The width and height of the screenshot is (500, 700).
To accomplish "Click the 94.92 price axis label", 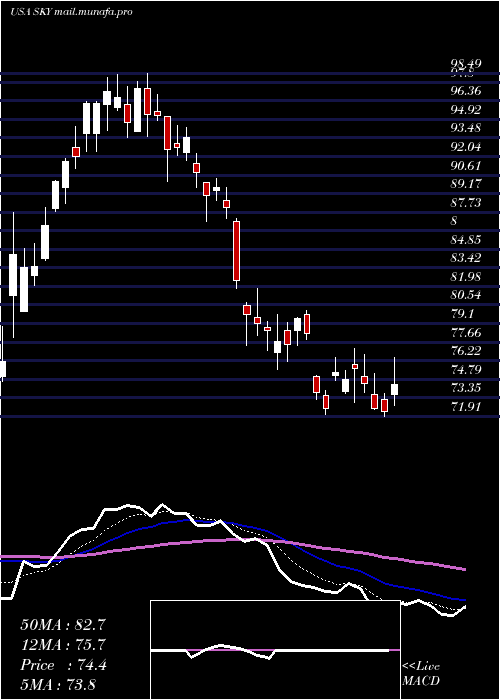I will click(x=466, y=109).
